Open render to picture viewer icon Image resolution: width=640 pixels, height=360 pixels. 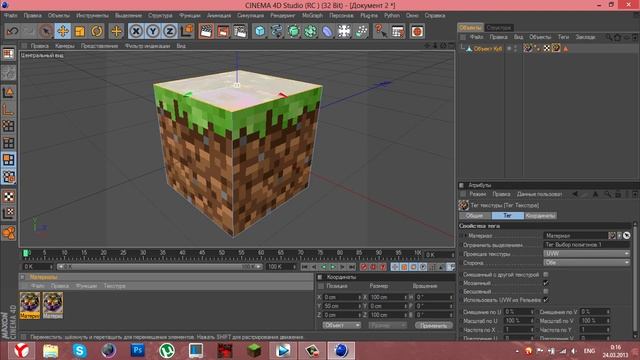(x=223, y=31)
